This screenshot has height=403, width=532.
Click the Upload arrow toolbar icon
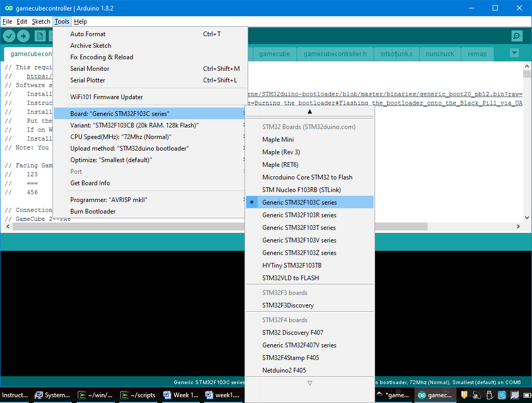(24, 36)
